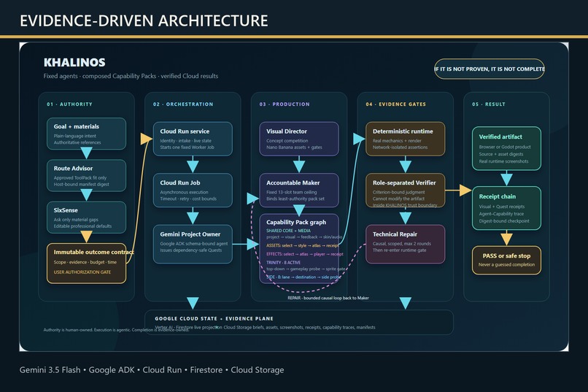Click the 'USER AUTHORIZATION GATE' text
Screen dimensions: 588x392
[82, 272]
